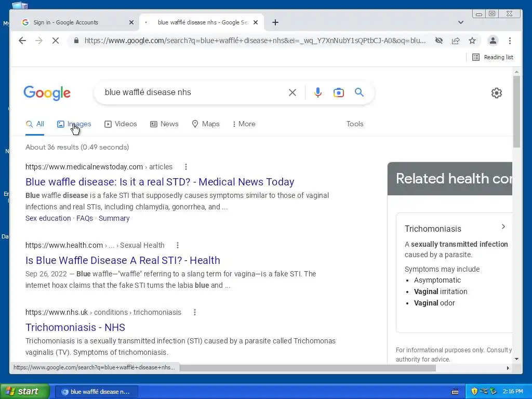
Task: Stop loading the page
Action: tap(56, 41)
